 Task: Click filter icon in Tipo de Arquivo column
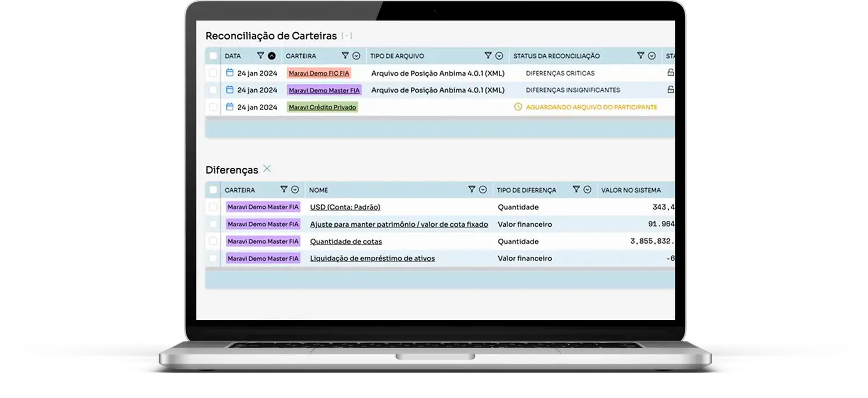coord(488,56)
